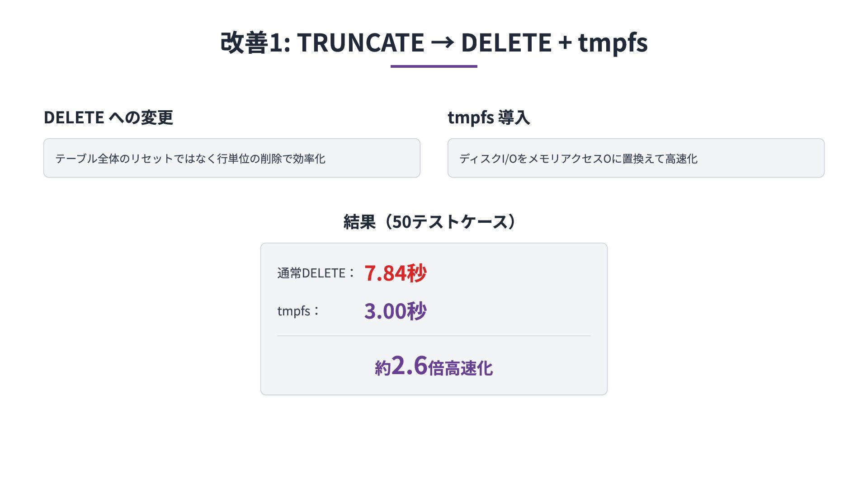868x488 pixels.
Task: Click the disk I/O to memory description box
Action: click(x=636, y=158)
